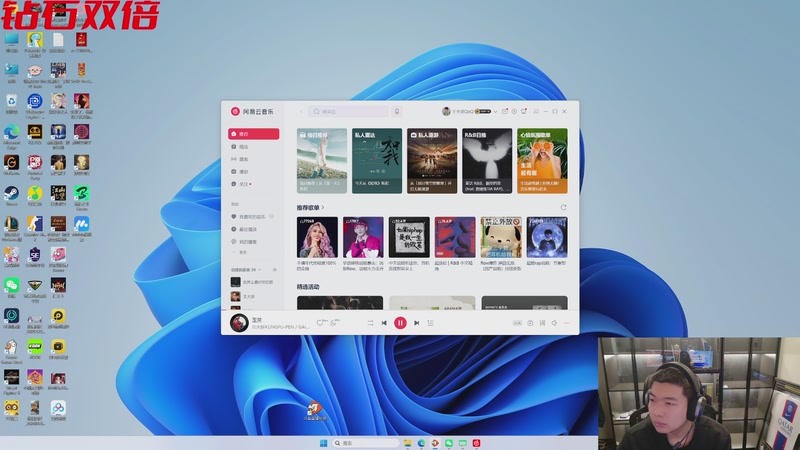Open the 禁止外放 puppy playlist cover

click(501, 237)
